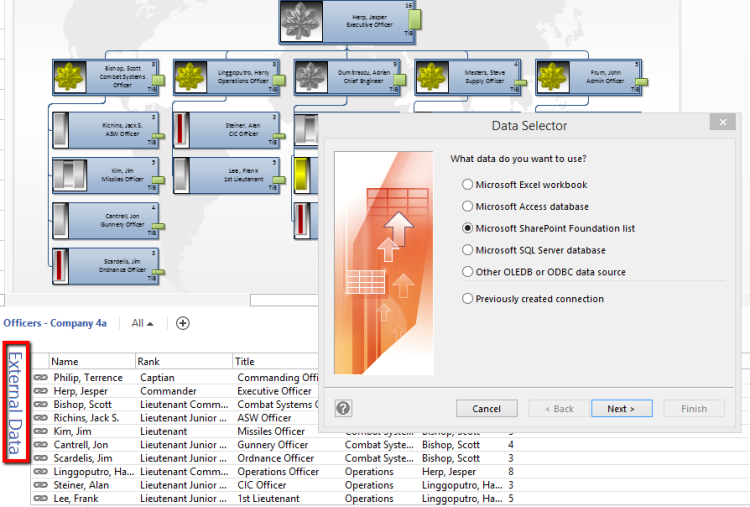Click gold oak leaf insignia on Frum shape
Viewport: 750px width, 507px height.
pyautogui.click(x=552, y=77)
